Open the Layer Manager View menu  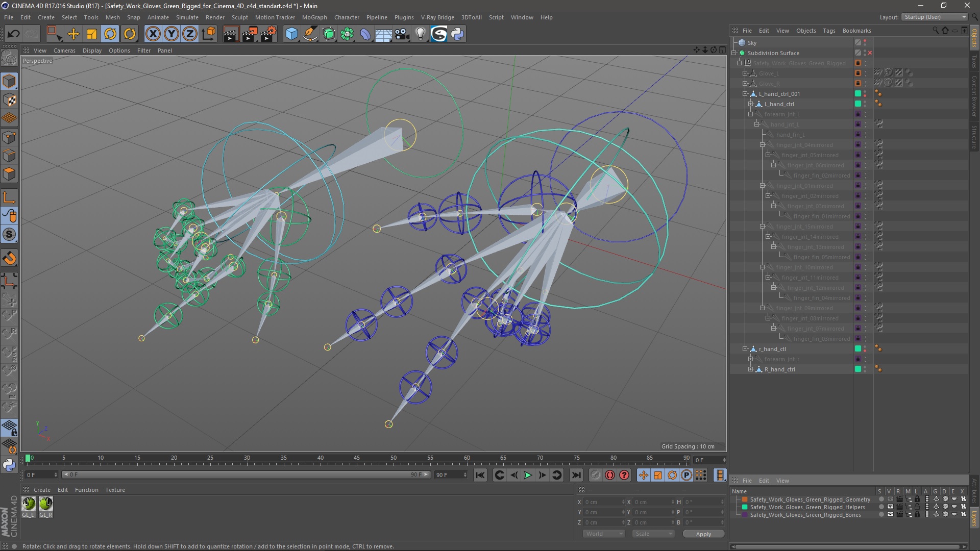point(782,481)
